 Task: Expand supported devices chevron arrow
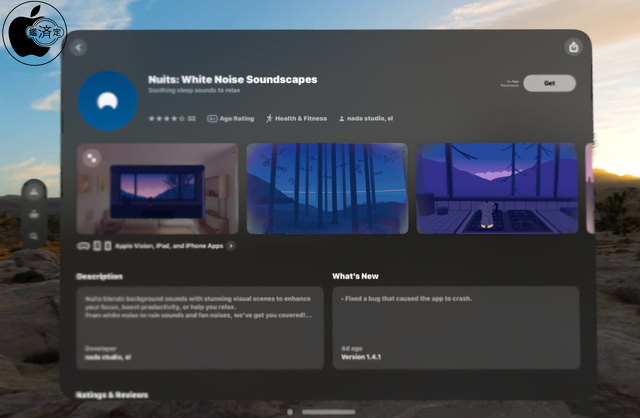(231, 246)
